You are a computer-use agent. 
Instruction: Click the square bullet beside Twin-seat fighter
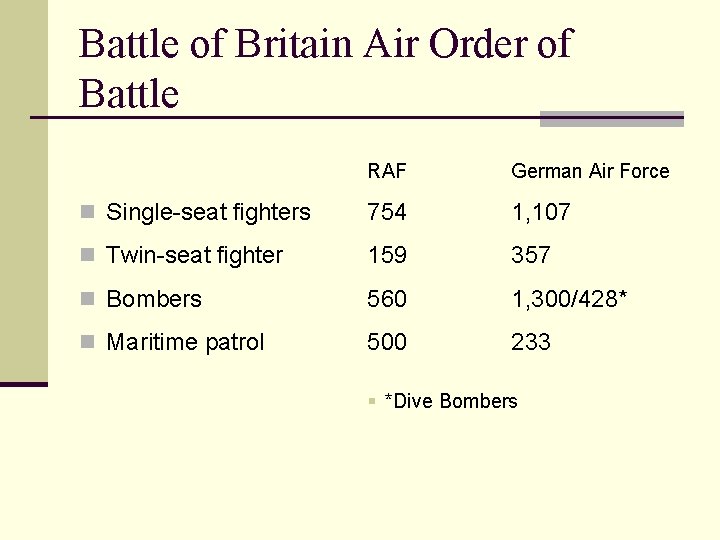[89, 255]
